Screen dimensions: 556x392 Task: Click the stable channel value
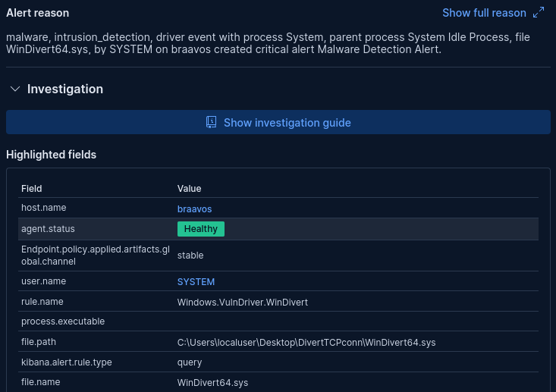[190, 256]
